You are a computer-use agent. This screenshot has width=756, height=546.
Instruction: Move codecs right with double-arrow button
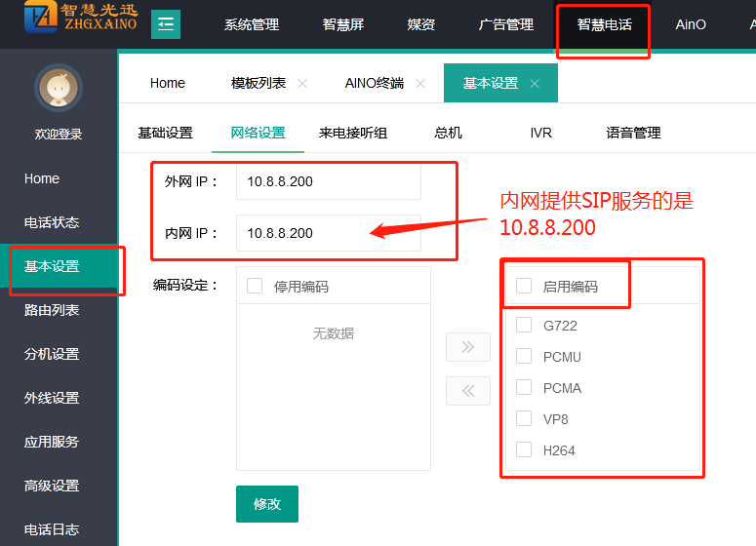coord(468,347)
